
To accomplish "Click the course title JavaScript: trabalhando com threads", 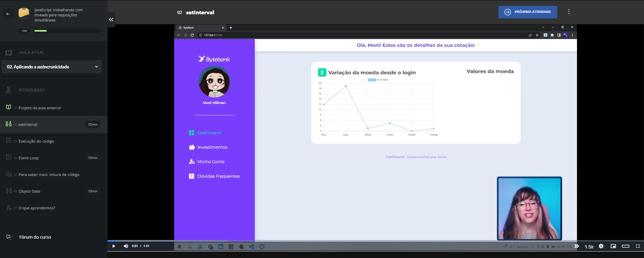I will tap(59, 15).
